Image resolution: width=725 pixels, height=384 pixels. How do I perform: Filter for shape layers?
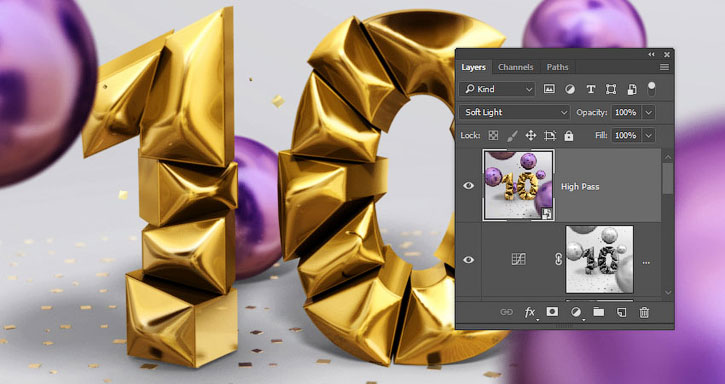click(x=611, y=89)
